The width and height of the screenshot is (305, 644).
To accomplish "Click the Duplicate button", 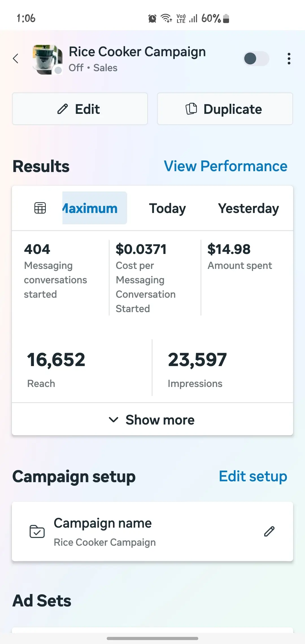I will [225, 109].
